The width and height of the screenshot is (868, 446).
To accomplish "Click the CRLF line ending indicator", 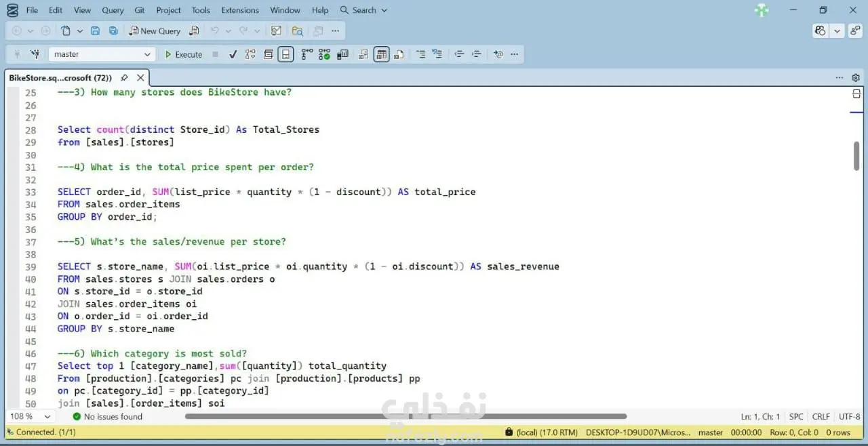I will pos(821,416).
